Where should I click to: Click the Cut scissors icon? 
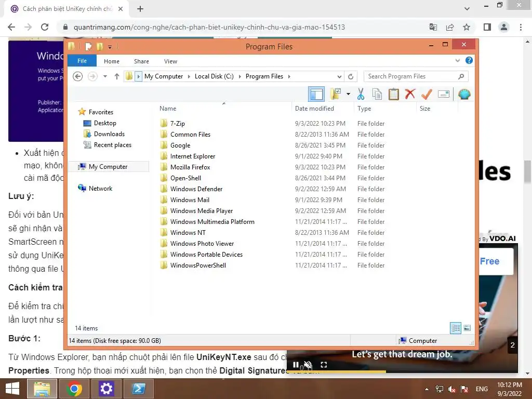coord(361,94)
